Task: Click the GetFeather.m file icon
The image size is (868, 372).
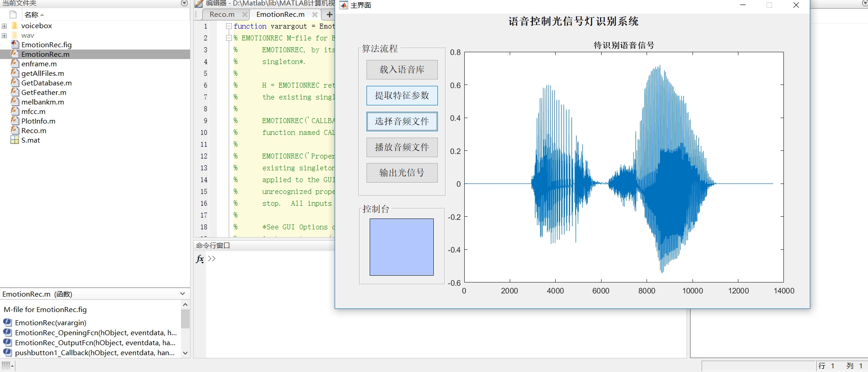Action: pyautogui.click(x=15, y=92)
